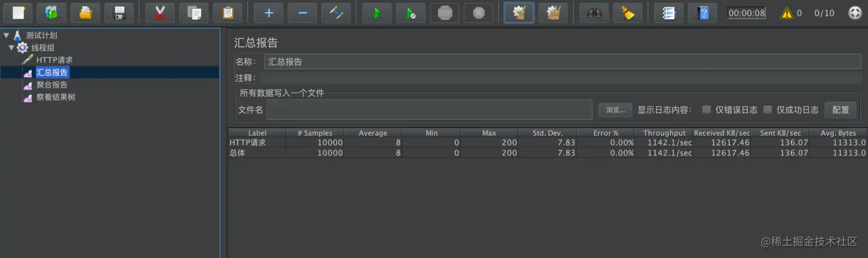The height and width of the screenshot is (258, 868).
Task: Cut selection with scissors icon
Action: tap(160, 13)
